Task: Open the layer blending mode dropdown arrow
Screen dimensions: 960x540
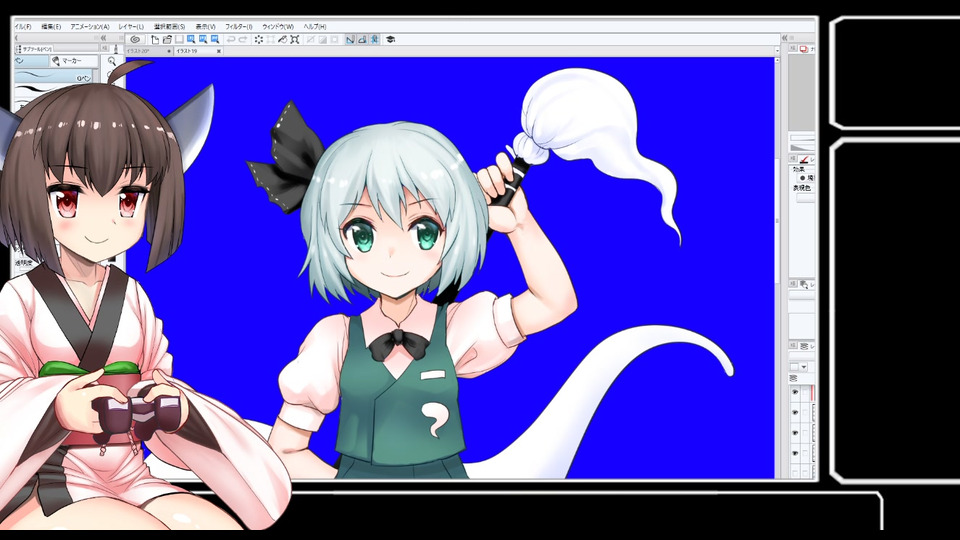Action: [x=803, y=367]
